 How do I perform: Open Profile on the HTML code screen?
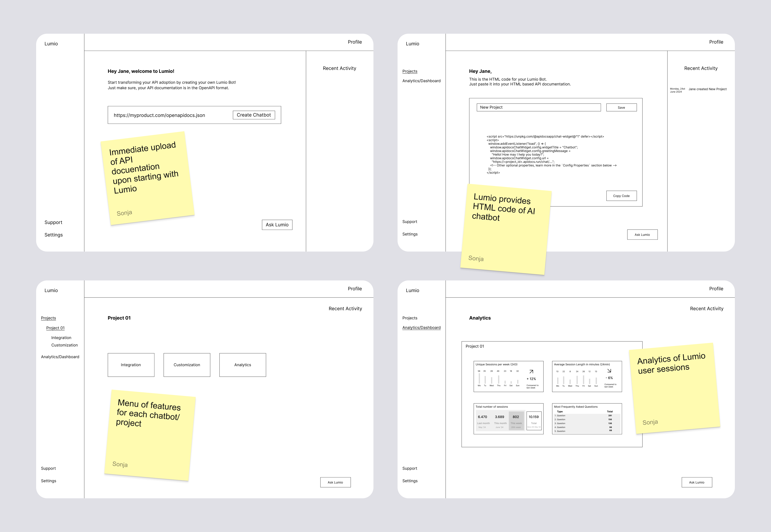[x=716, y=42]
